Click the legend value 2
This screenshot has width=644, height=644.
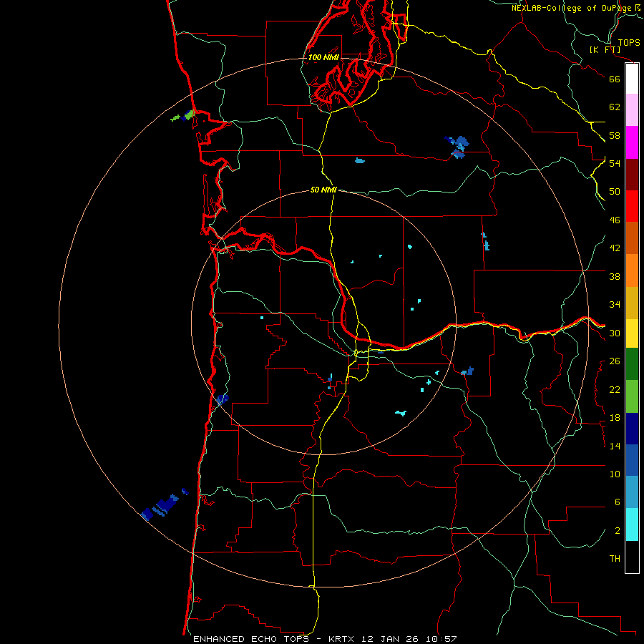click(x=618, y=531)
